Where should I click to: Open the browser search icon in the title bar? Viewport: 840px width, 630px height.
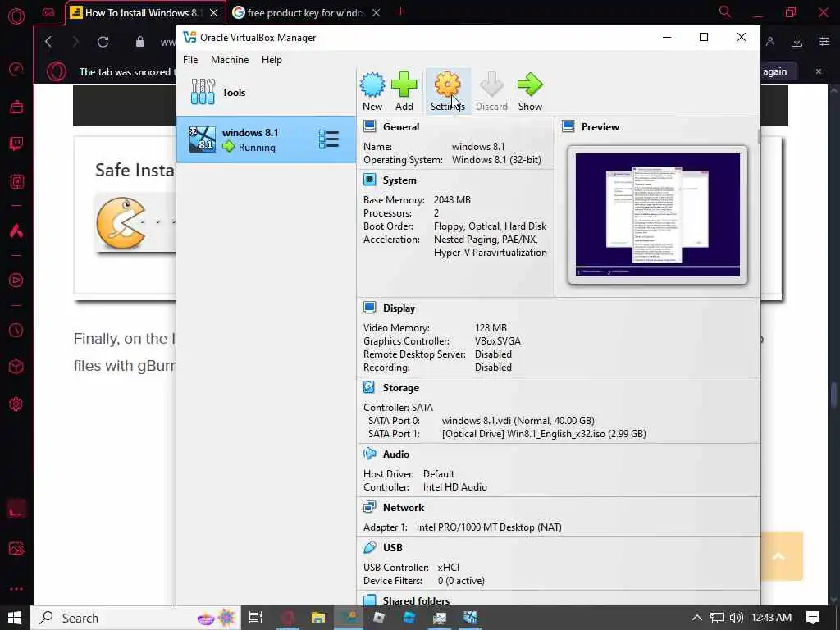coord(725,11)
